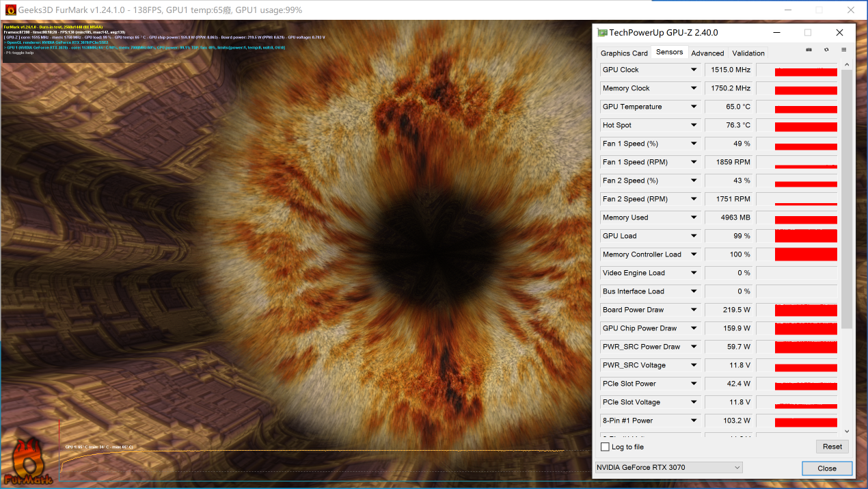Go to the Validation tab

point(748,53)
